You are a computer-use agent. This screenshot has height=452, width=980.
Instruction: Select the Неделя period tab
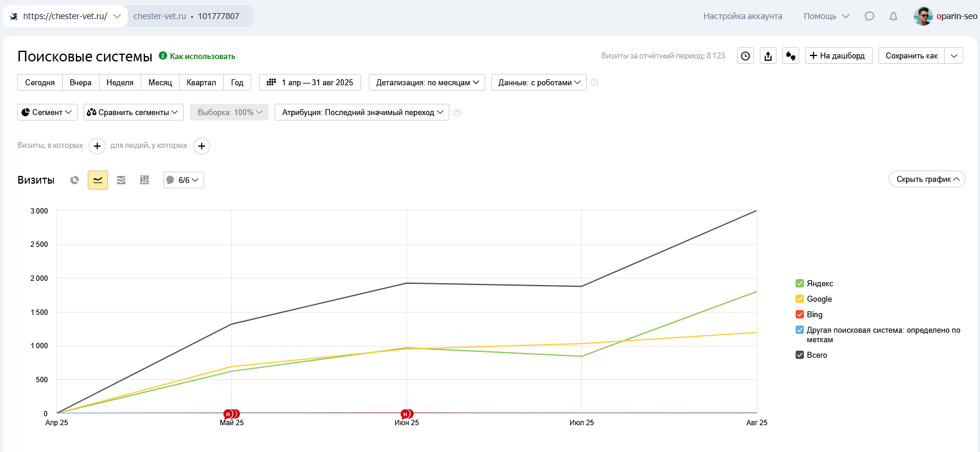[120, 82]
